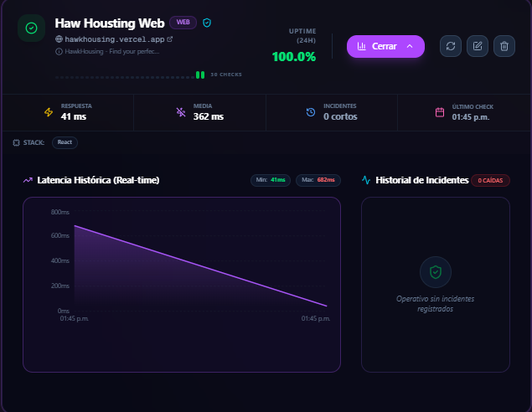532x412 pixels.
Task: Click the green status check icon
Action: click(31, 28)
